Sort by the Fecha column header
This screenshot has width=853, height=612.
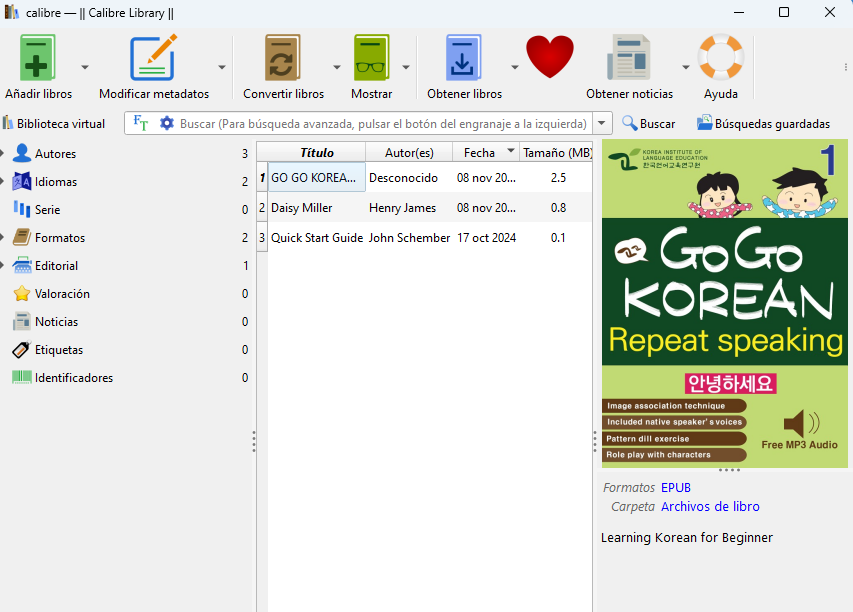coord(486,152)
